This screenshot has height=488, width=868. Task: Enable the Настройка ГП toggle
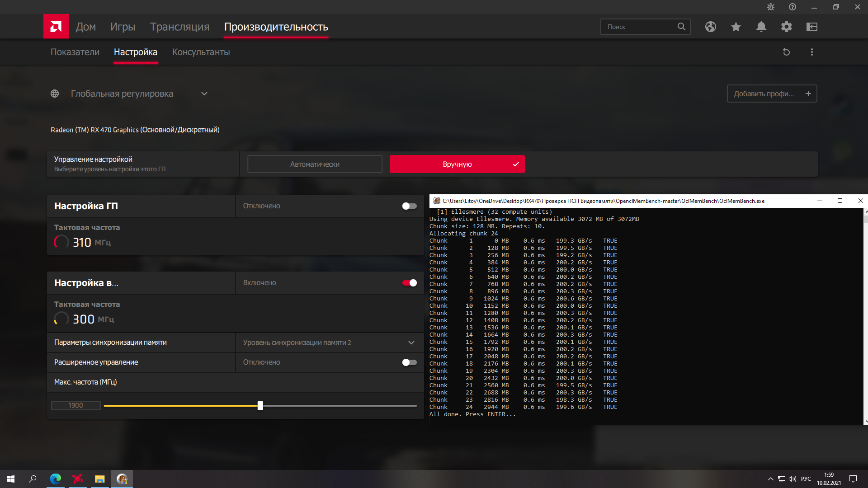click(409, 206)
